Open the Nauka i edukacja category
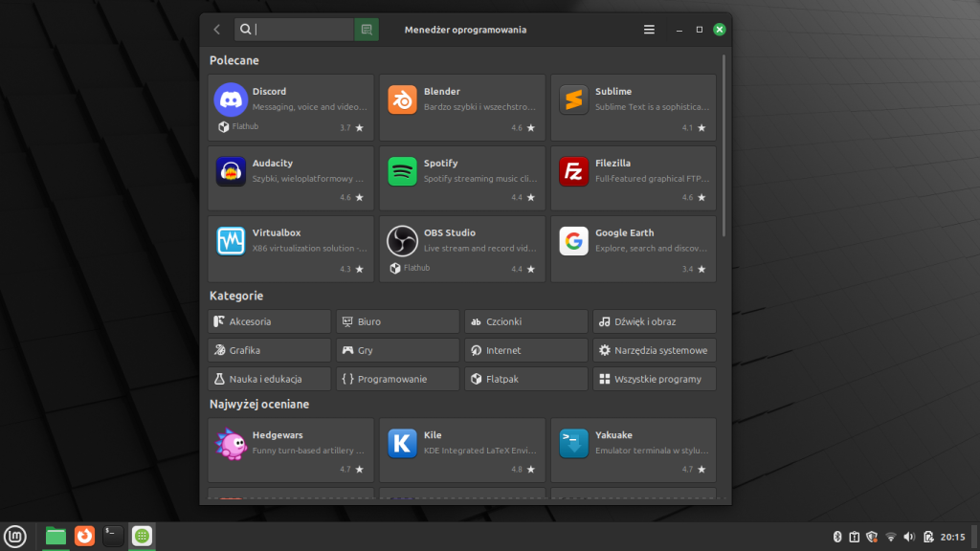The image size is (980, 551). point(269,379)
